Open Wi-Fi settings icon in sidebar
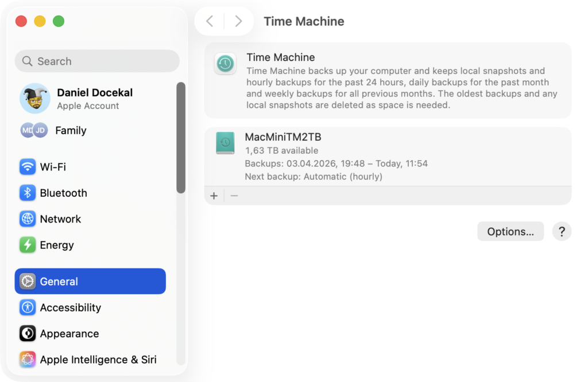Image resolution: width=588 pixels, height=382 pixels. (x=28, y=167)
